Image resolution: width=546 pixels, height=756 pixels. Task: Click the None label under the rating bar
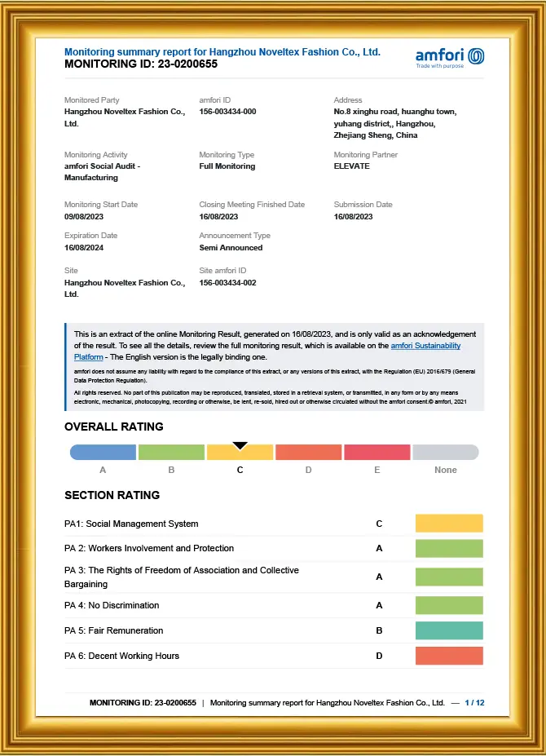(446, 470)
